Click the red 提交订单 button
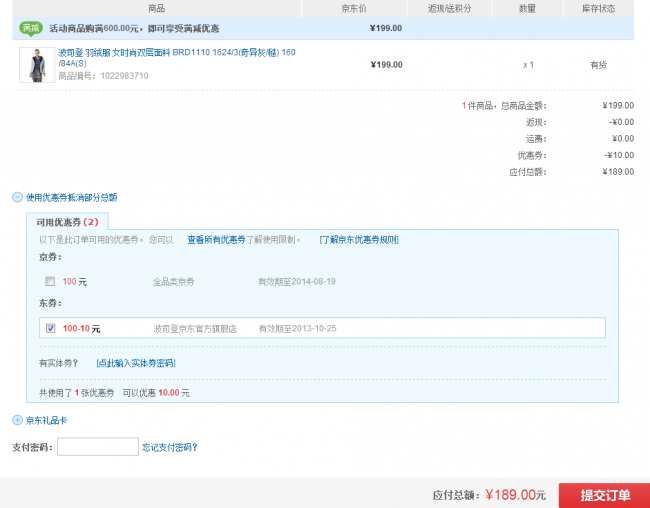This screenshot has width=650, height=508. [604, 495]
